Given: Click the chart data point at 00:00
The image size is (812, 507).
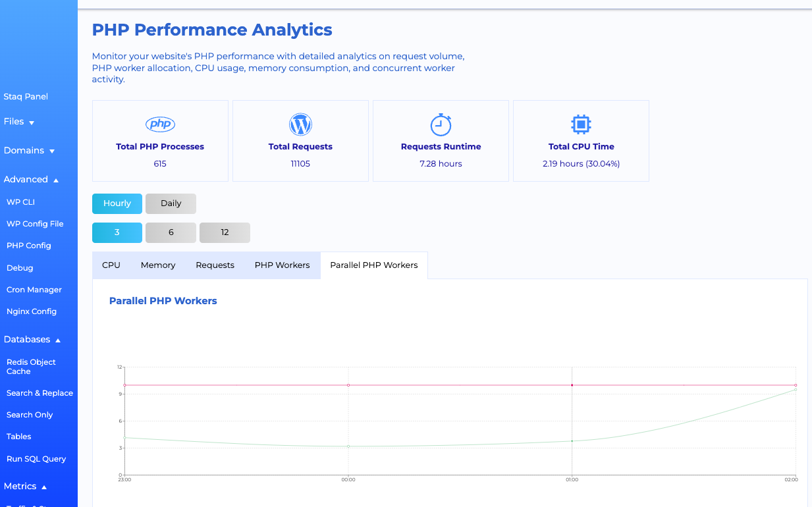Looking at the screenshot, I should (x=348, y=445).
